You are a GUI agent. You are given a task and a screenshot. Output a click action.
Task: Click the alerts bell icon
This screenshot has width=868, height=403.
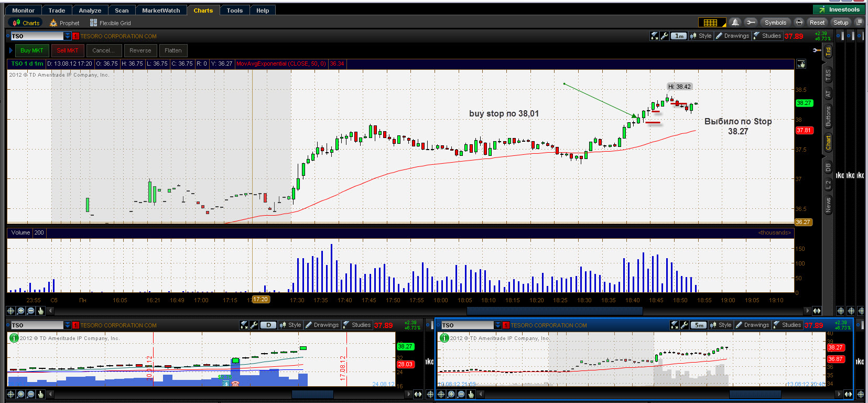coord(735,22)
